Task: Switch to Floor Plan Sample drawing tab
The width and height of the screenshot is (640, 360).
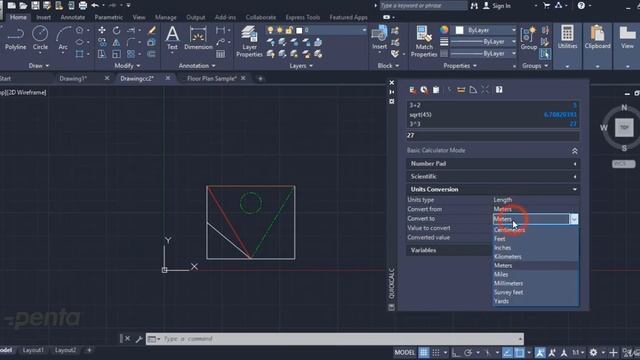Action: tap(211, 78)
